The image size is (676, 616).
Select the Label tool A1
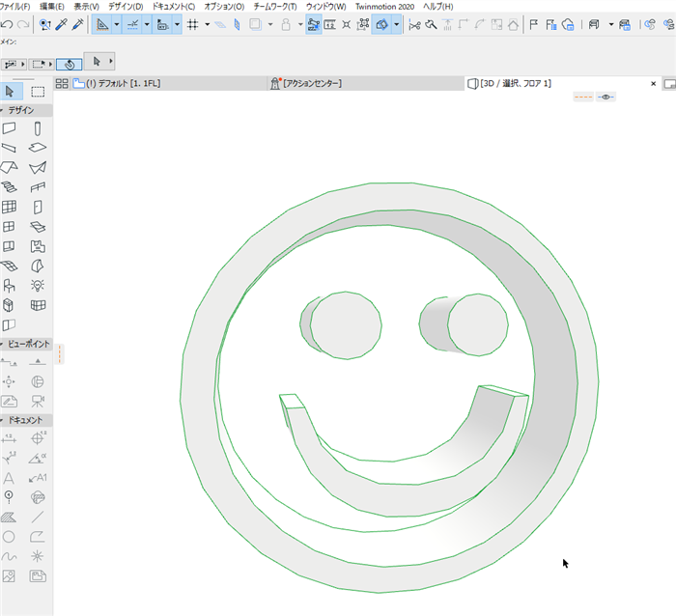38,478
